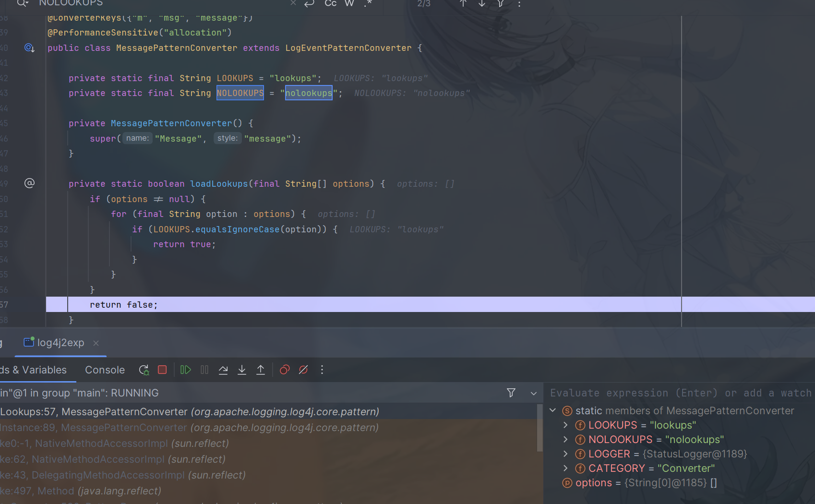Click the @ gutter icon beside loadLookups
Image resolution: width=815 pixels, height=504 pixels.
[x=29, y=183]
